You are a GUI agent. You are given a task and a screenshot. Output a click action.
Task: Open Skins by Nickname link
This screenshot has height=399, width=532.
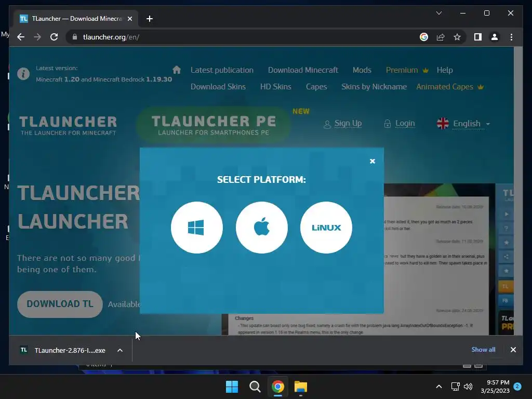coord(374,87)
